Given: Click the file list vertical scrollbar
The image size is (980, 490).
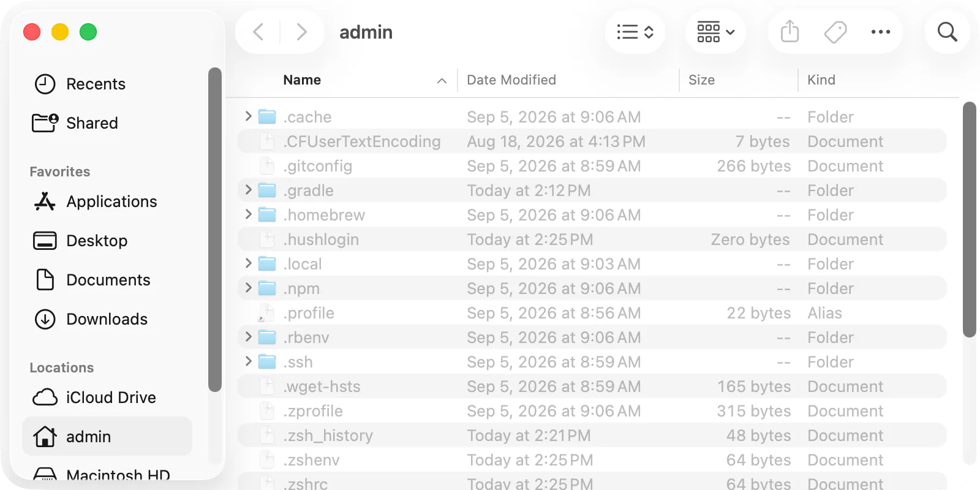Looking at the screenshot, I should tap(969, 219).
